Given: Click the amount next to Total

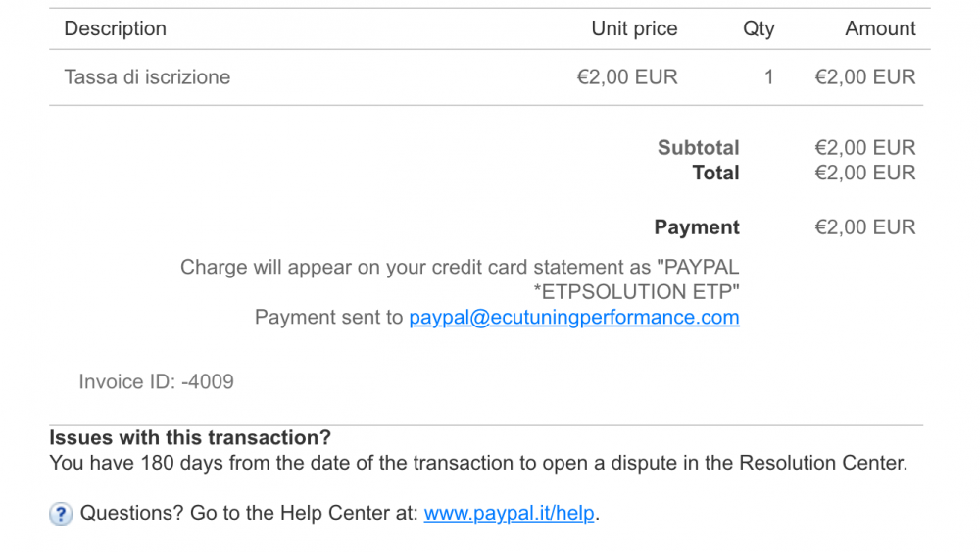Looking at the screenshot, I should 864,174.
